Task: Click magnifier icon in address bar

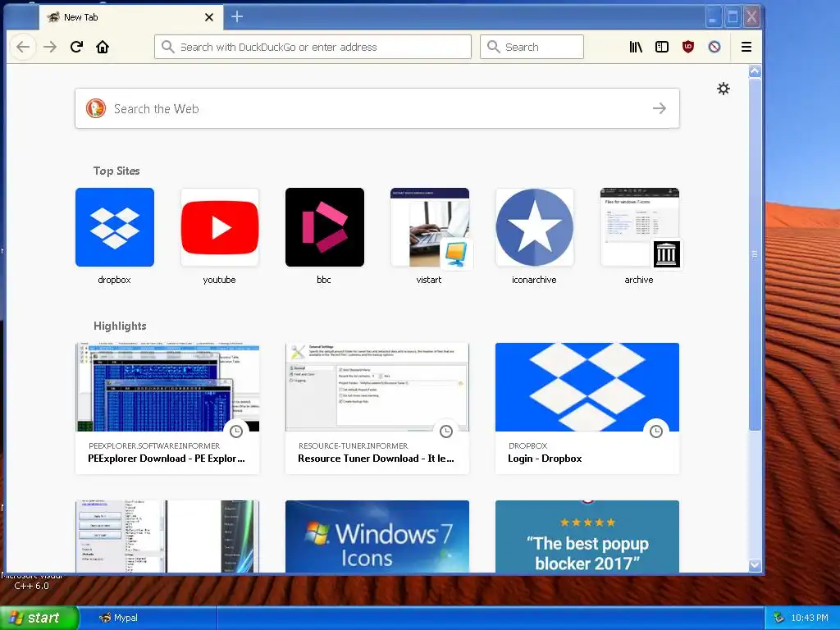Action: coord(167,47)
